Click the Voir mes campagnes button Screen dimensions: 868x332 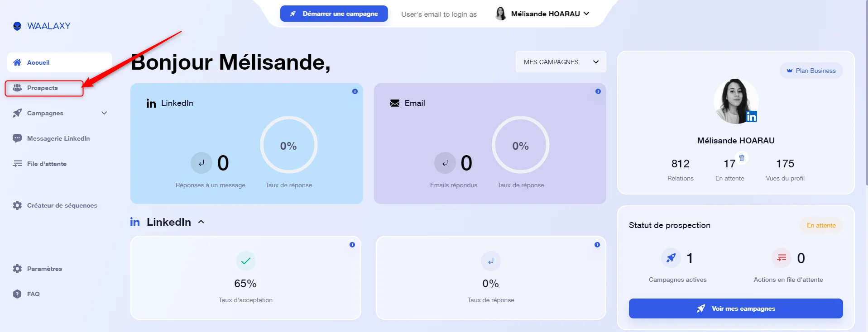(x=736, y=308)
